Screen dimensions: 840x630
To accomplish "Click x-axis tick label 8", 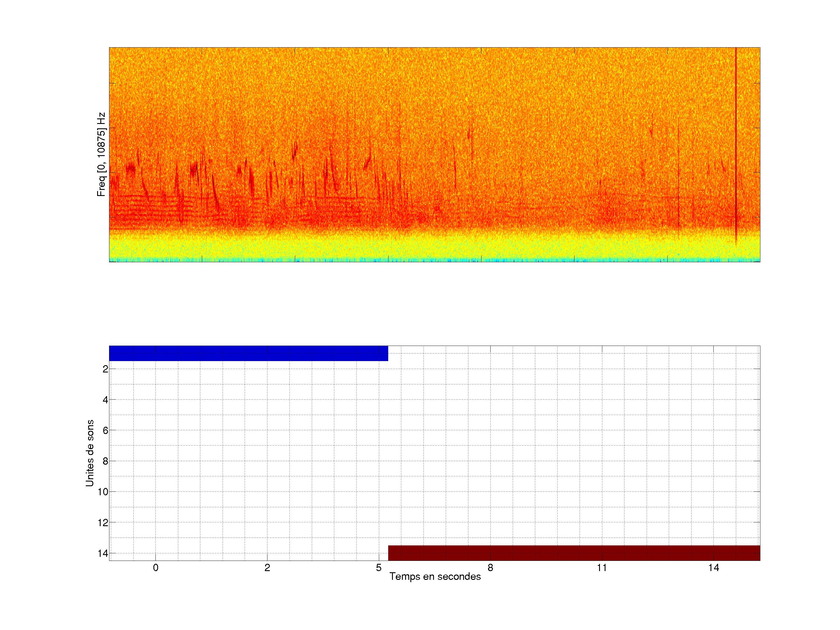I will [x=490, y=568].
